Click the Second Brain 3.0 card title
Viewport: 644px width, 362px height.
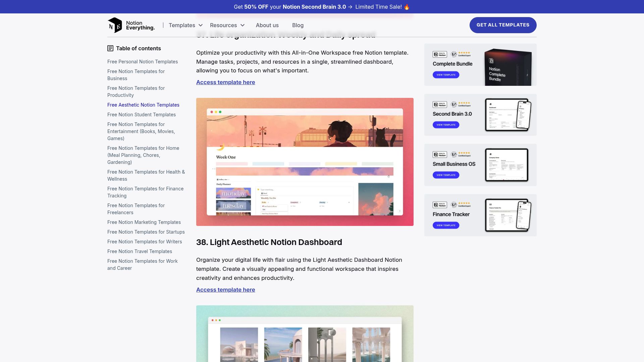tap(452, 114)
